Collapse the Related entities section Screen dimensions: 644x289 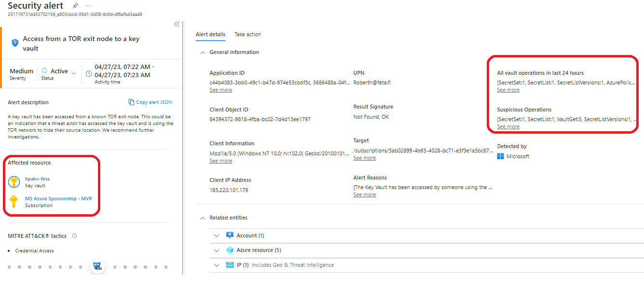click(x=203, y=218)
